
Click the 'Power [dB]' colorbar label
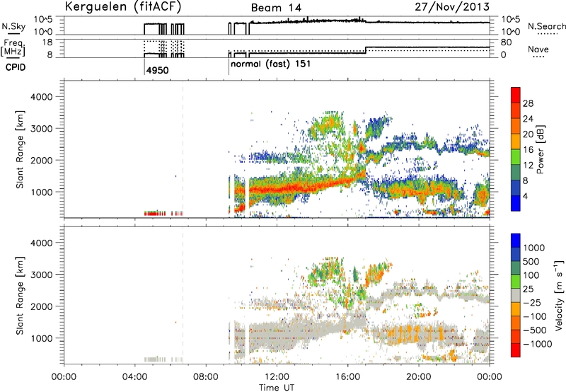tap(540, 149)
